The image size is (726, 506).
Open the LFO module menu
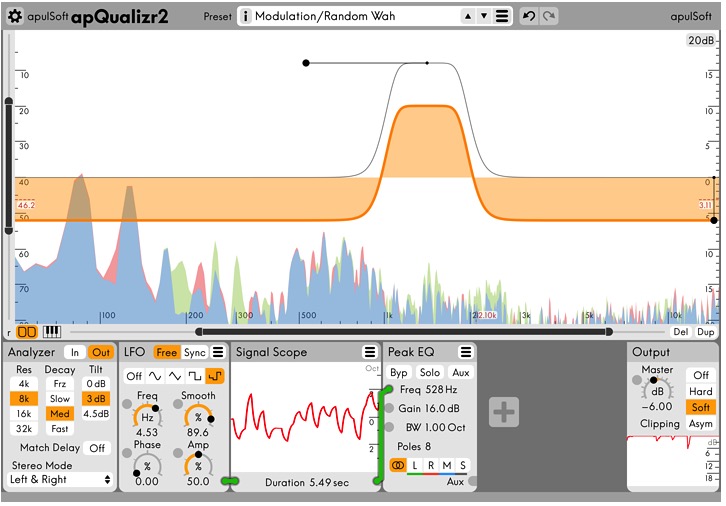[218, 352]
